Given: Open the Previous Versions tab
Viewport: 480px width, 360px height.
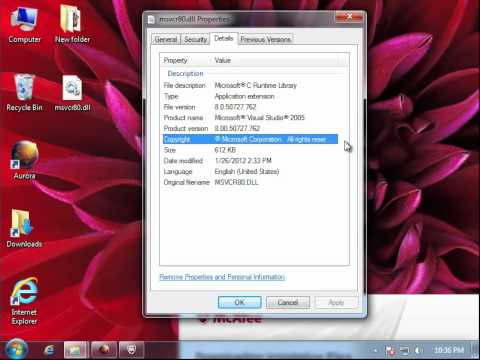Looking at the screenshot, I should point(266,39).
